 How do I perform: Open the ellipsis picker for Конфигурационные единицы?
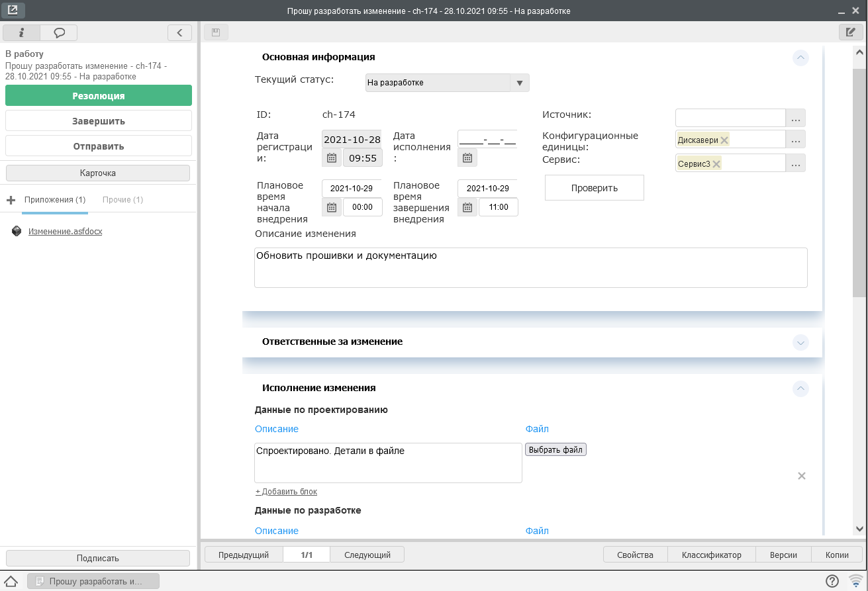[x=796, y=140]
